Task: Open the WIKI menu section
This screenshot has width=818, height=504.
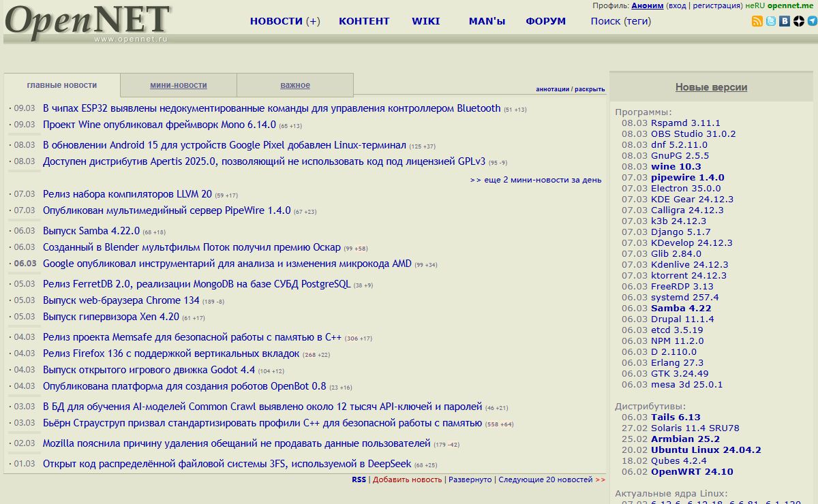Action: (426, 21)
